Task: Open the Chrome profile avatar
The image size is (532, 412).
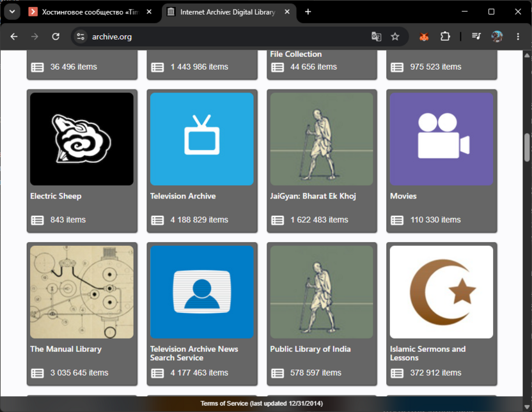Action: pos(497,36)
